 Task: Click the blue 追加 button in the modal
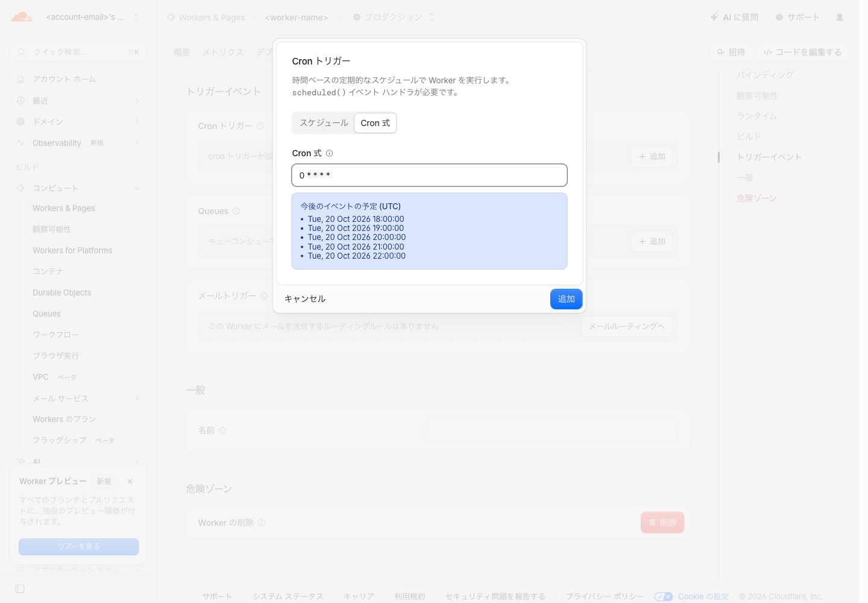[566, 299]
